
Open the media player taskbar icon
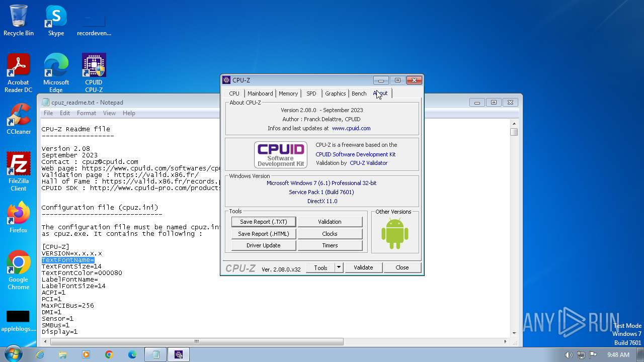coord(86,354)
